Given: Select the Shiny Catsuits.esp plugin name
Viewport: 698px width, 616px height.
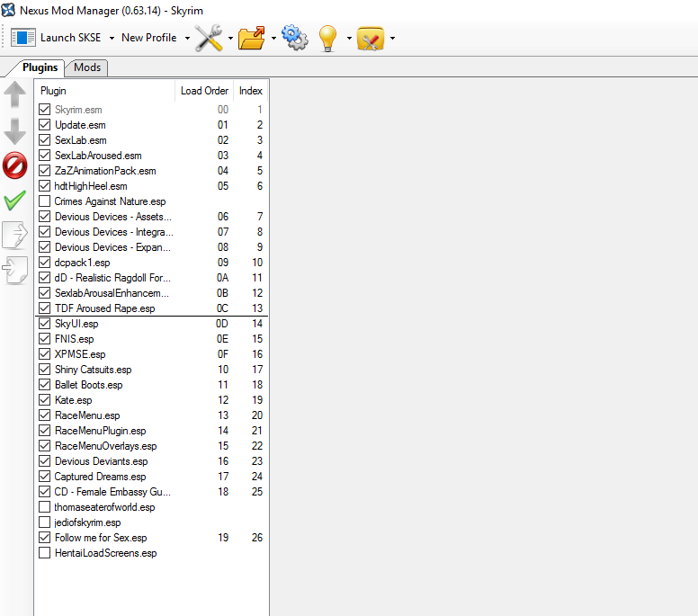Looking at the screenshot, I should pyautogui.click(x=93, y=370).
